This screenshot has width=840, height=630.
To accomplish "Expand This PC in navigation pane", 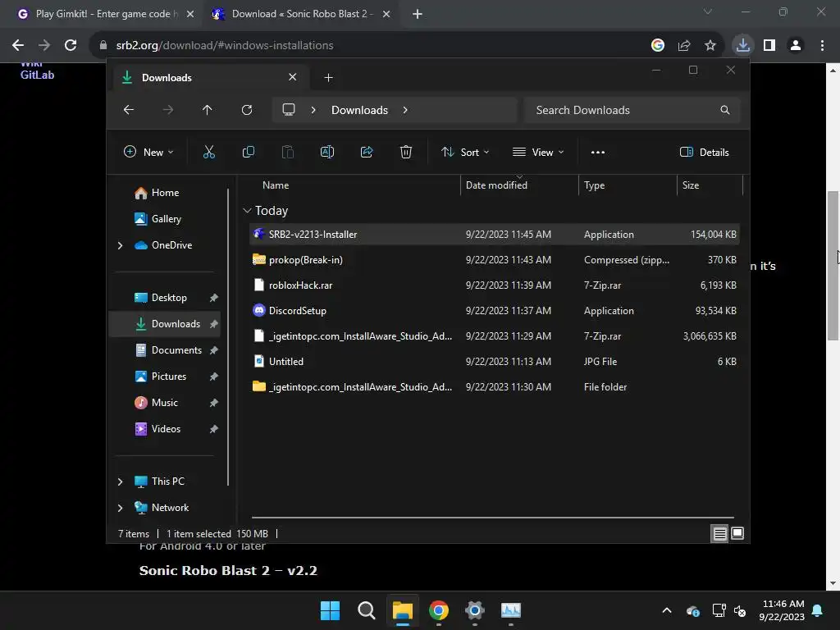I will tap(120, 482).
